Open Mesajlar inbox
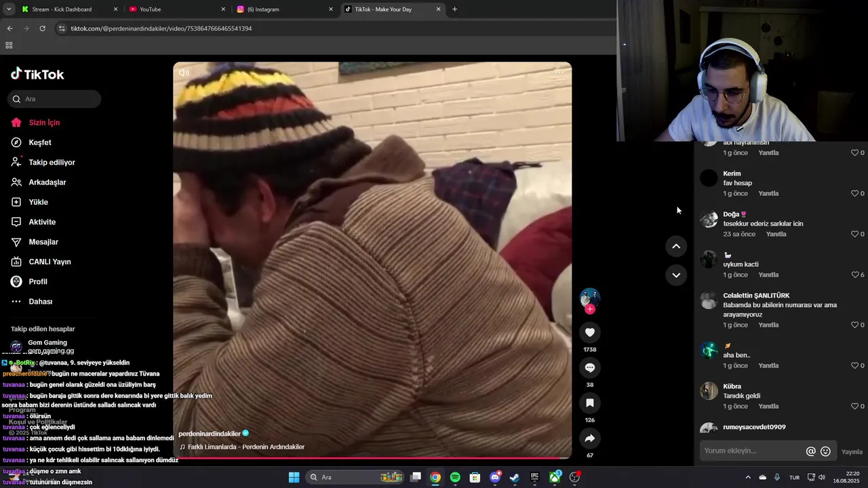 pyautogui.click(x=43, y=242)
